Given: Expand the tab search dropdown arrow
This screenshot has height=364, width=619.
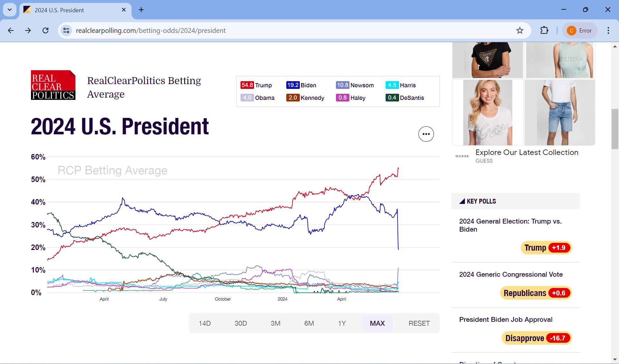Looking at the screenshot, I should pyautogui.click(x=10, y=10).
